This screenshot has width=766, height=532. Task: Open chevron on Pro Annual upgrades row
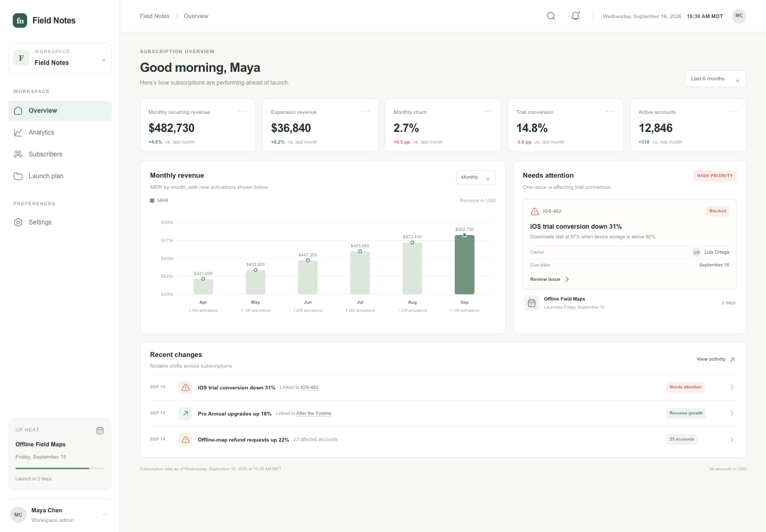(x=732, y=413)
